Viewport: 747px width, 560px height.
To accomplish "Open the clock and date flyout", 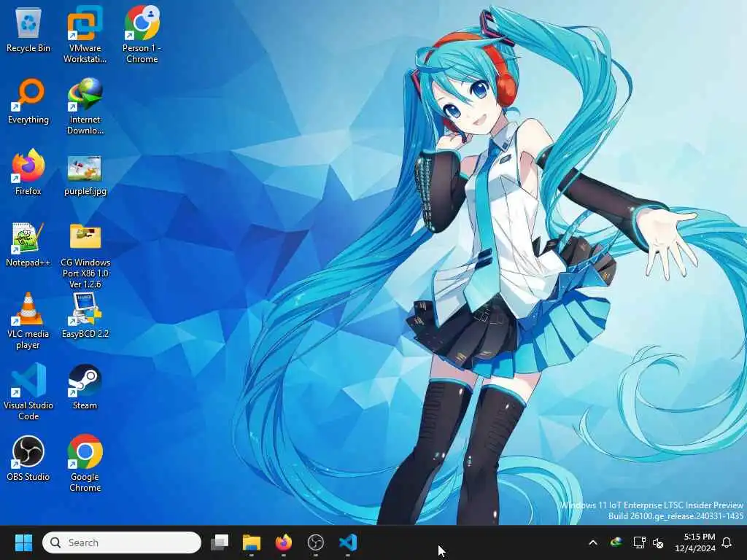I will [695, 542].
